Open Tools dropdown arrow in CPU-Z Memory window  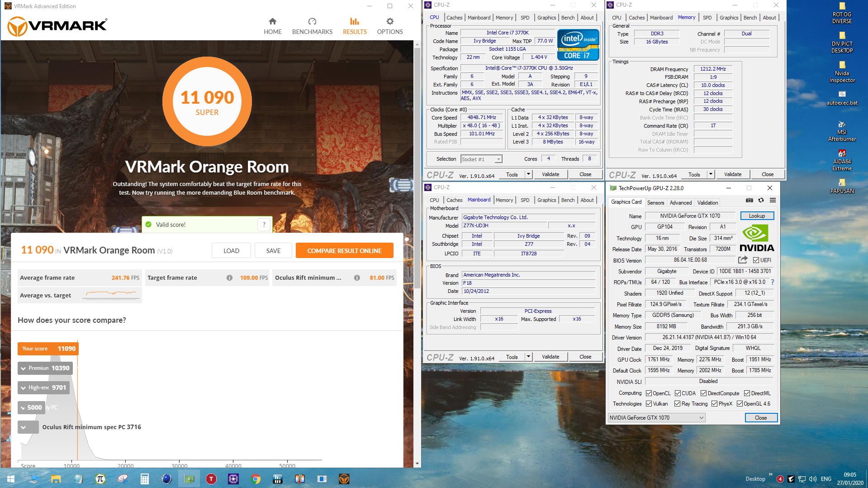pyautogui.click(x=710, y=174)
